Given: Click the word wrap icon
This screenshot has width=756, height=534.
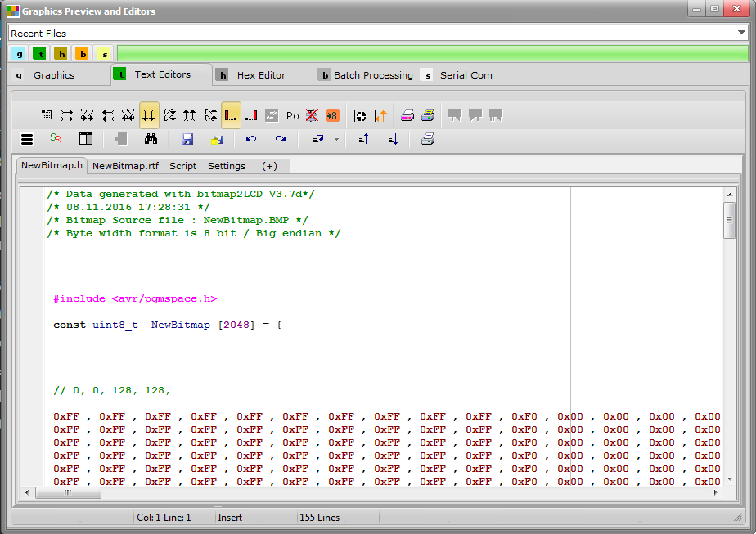Looking at the screenshot, I should pos(318,139).
